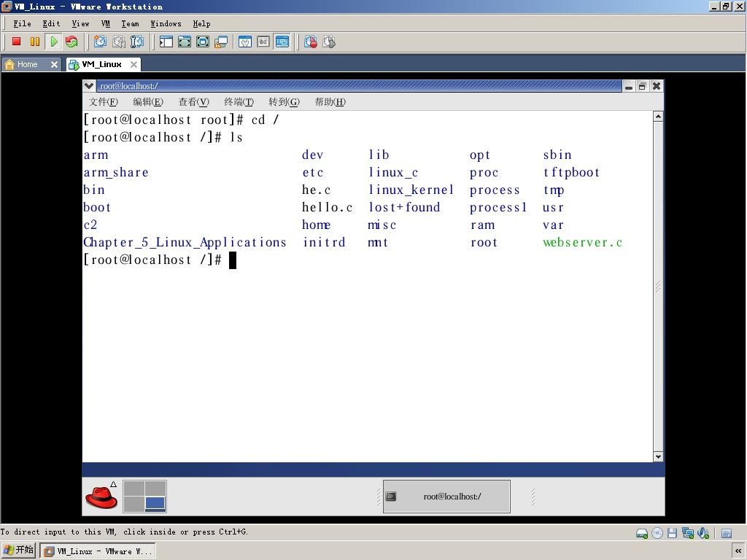
Task: Open the Red Hat main menu hat icon
Action: (101, 496)
